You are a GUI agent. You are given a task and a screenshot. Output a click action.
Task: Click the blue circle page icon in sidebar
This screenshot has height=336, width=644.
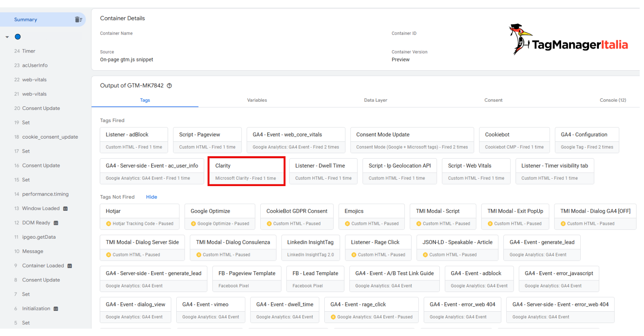(x=18, y=37)
